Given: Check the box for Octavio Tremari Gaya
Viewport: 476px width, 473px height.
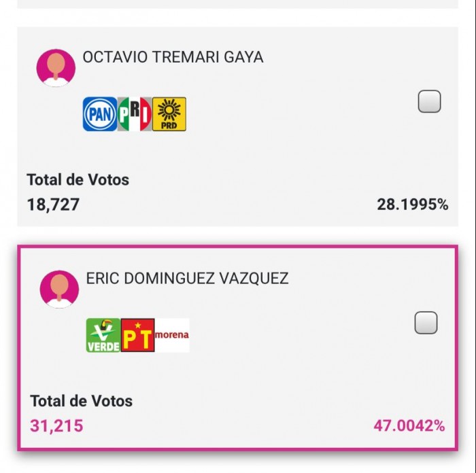Looking at the screenshot, I should (429, 101).
